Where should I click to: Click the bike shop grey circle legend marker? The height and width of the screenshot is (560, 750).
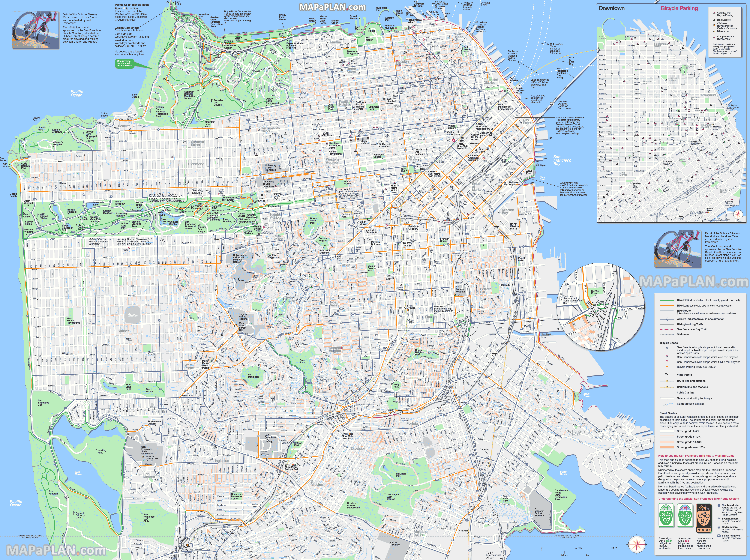point(667,348)
